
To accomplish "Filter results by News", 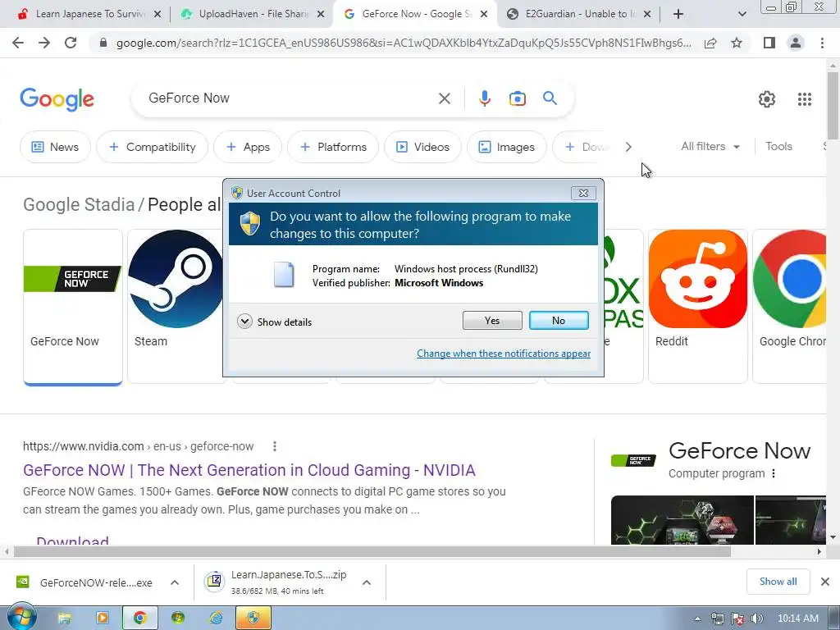I will pos(55,147).
